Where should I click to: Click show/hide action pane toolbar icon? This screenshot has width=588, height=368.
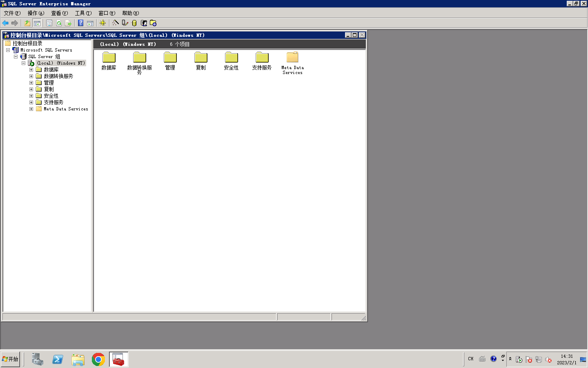click(90, 23)
